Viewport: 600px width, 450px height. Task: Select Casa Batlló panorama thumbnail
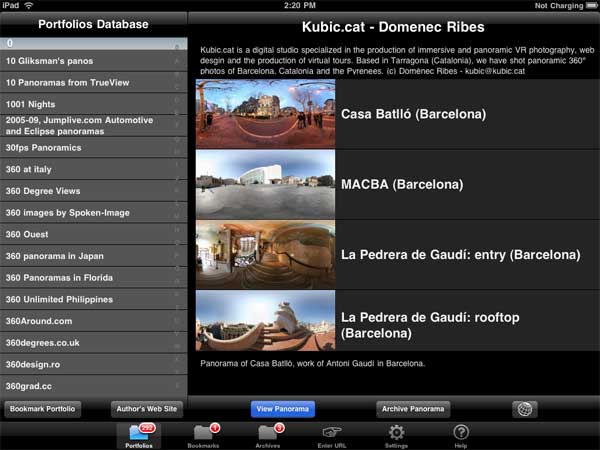pos(265,114)
